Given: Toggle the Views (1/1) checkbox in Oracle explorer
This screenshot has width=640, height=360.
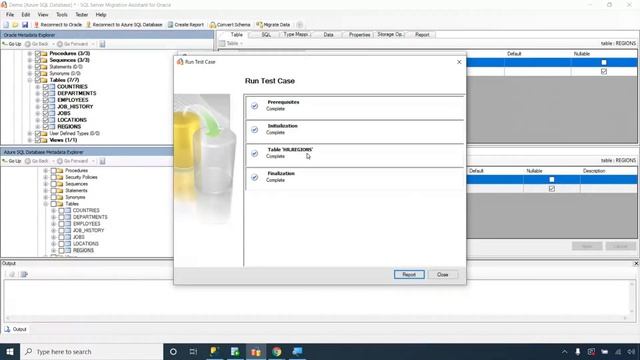Looking at the screenshot, I should (x=38, y=140).
